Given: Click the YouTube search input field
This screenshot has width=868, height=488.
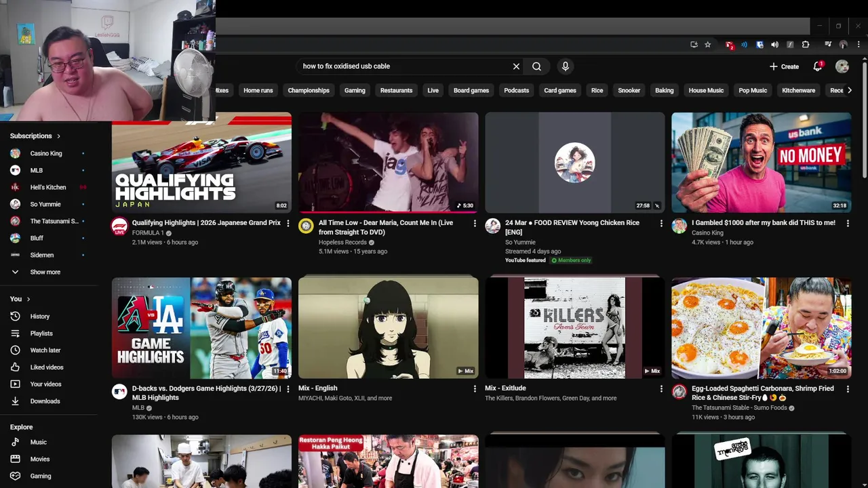Looking at the screenshot, I should (x=405, y=66).
